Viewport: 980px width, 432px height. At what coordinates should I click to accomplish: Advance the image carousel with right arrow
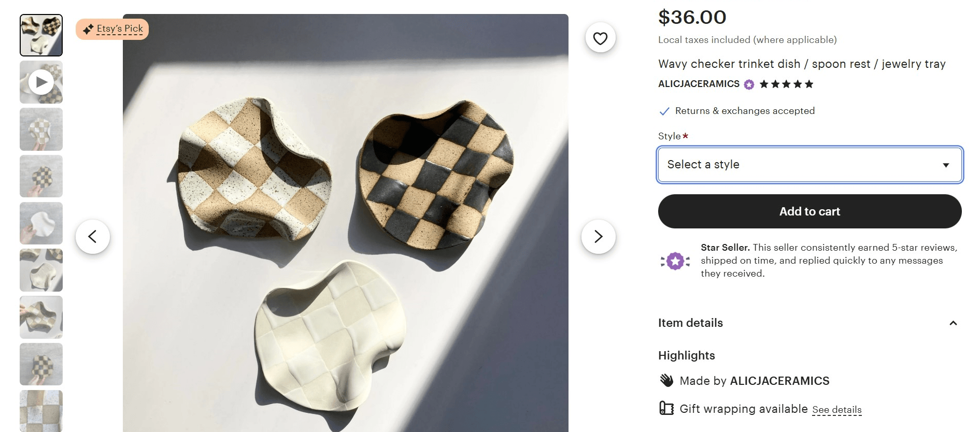point(599,236)
